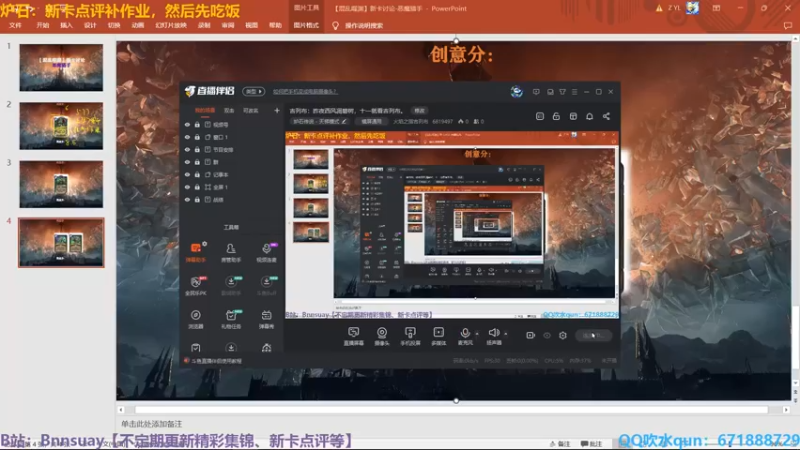Open 全民乐PK tool in outermost 直播伴侣
Screen dimensions: 800x450
click(x=196, y=286)
